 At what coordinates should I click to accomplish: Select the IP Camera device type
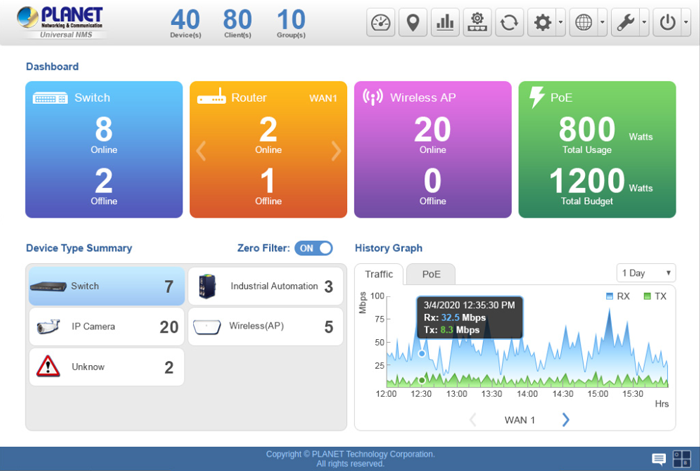pos(106,327)
